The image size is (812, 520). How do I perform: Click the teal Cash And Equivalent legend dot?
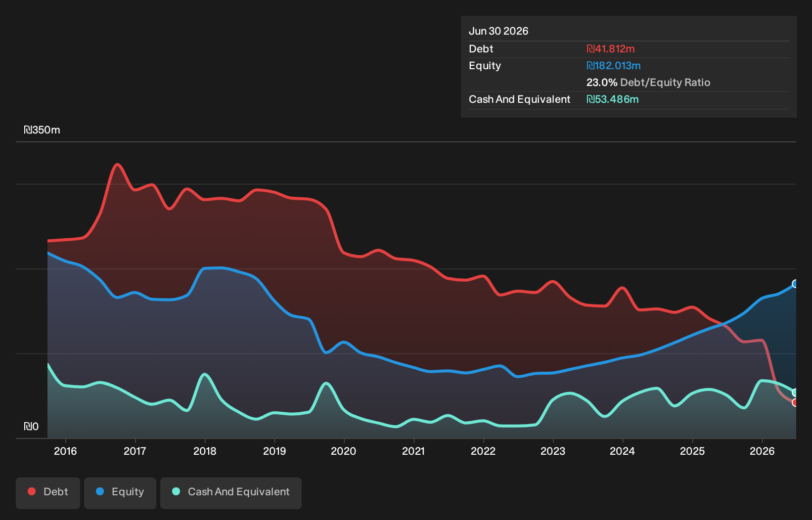click(x=176, y=491)
